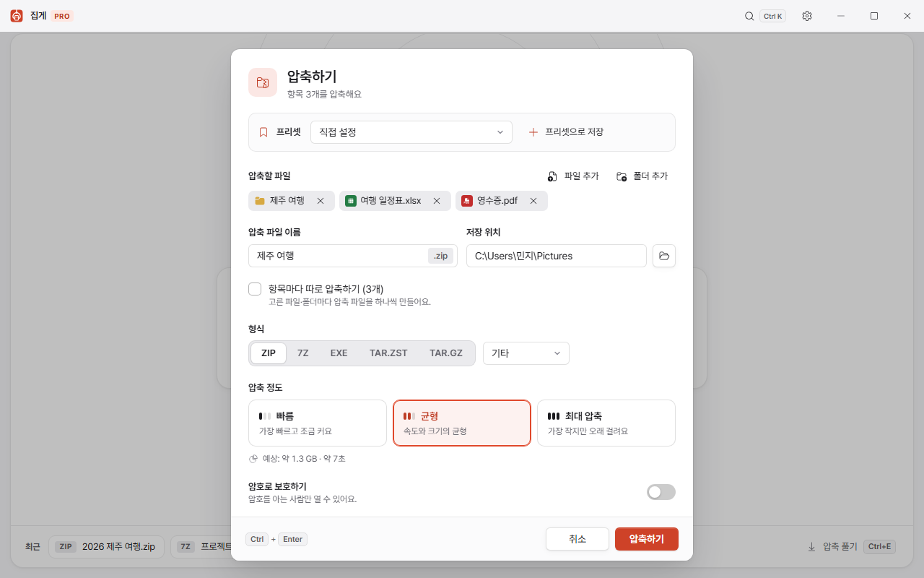Toggle the 암호로 보호하기 switch
Viewport: 924px width, 578px height.
pyautogui.click(x=661, y=492)
